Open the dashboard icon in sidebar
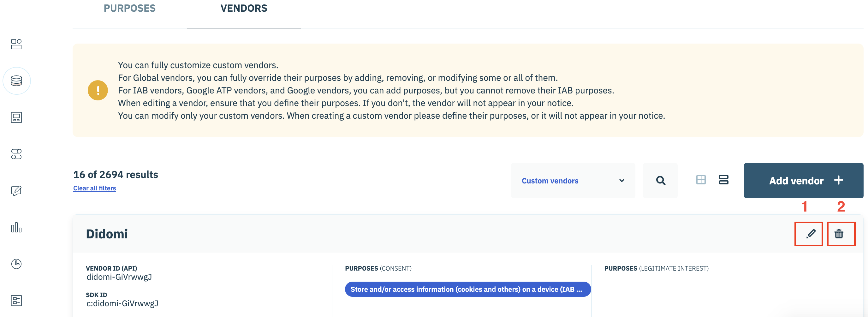 click(x=16, y=44)
